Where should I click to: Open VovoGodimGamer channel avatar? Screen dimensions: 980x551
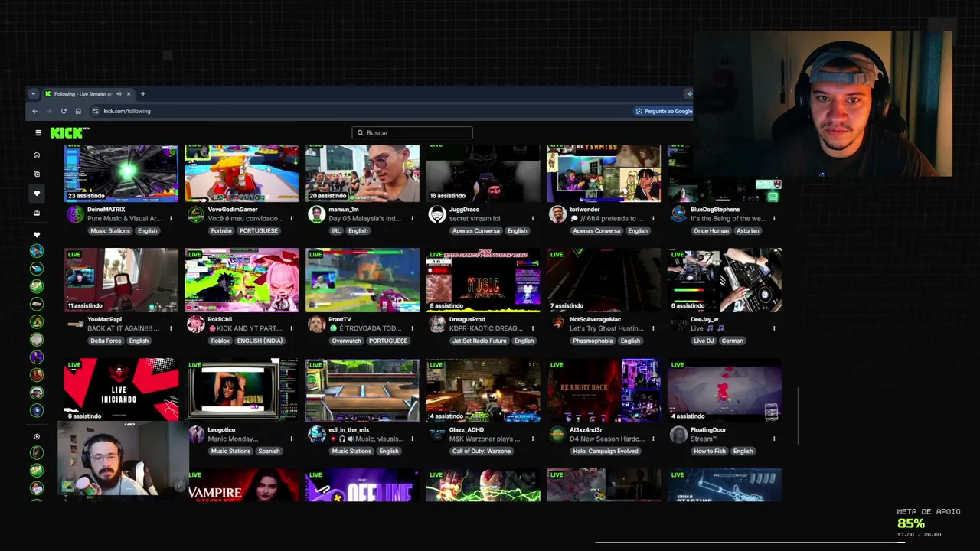(x=196, y=214)
